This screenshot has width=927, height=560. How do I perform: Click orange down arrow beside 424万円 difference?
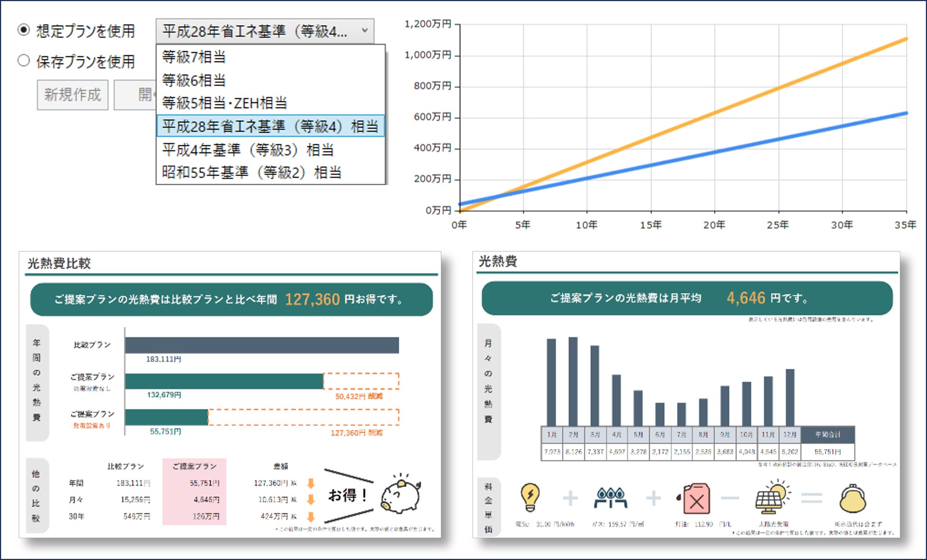pos(311,516)
